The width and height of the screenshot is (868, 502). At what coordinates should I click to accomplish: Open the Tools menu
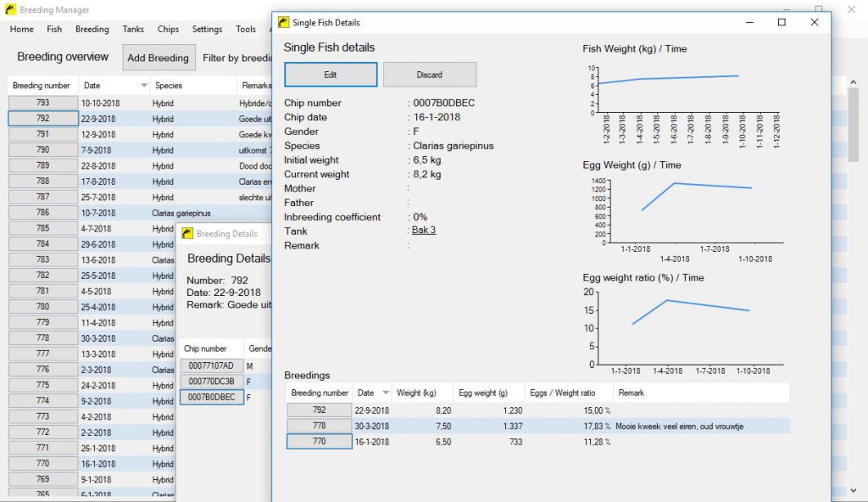pyautogui.click(x=246, y=29)
